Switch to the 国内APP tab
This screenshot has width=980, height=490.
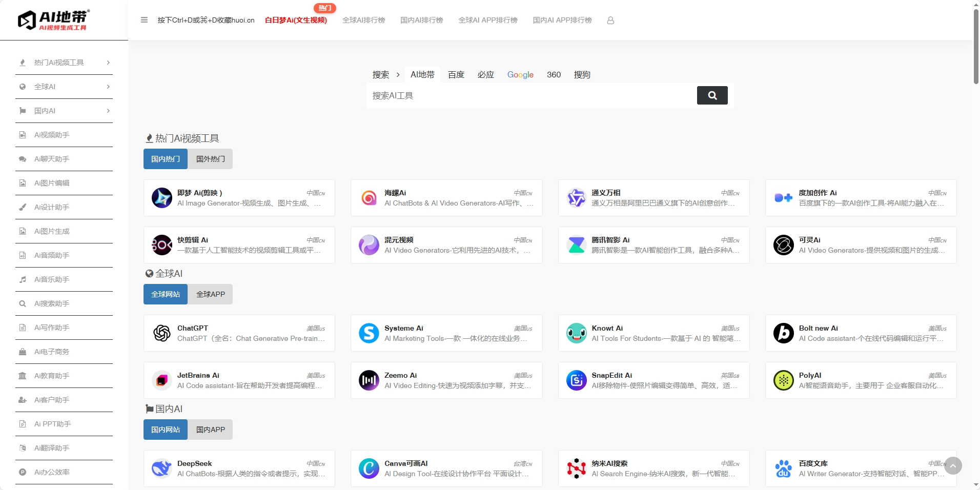(210, 430)
